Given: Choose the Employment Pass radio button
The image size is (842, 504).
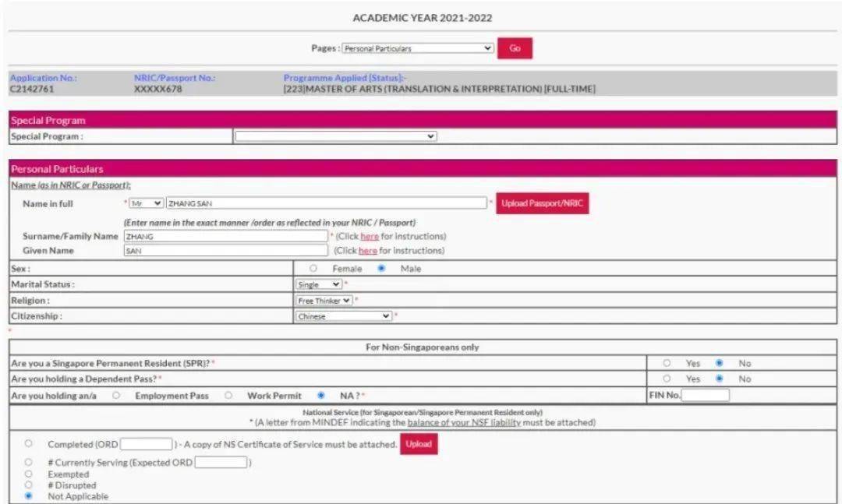Looking at the screenshot, I should [117, 396].
